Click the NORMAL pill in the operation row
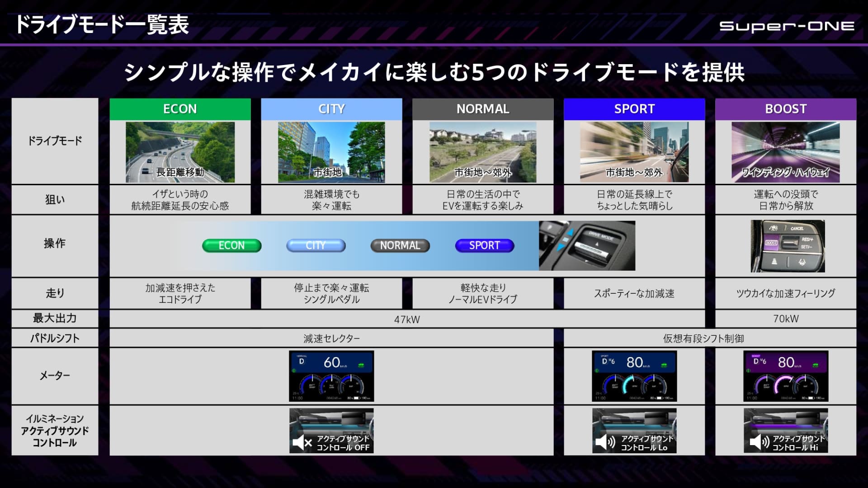868x488 pixels. click(400, 245)
